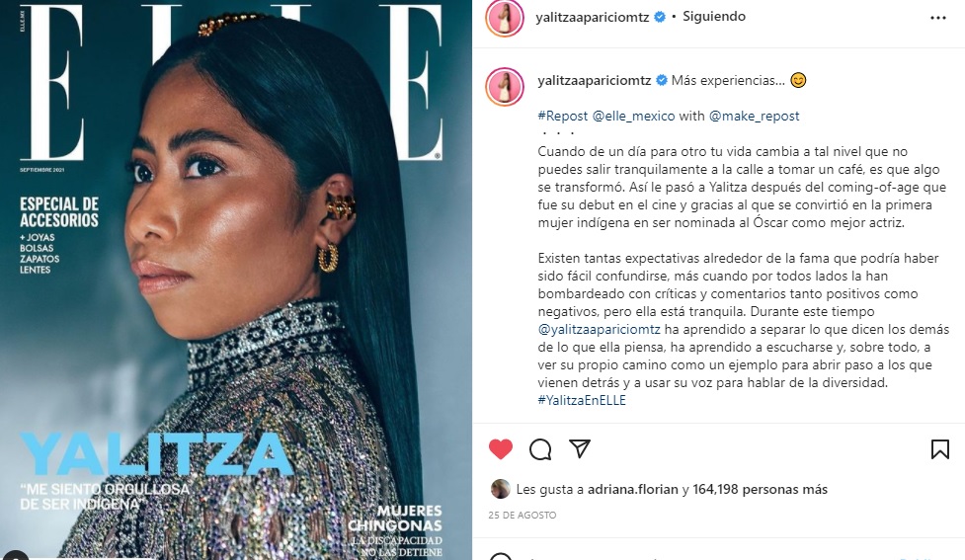Open the #YalitzaEnELLE hashtag
The width and height of the screenshot is (965, 560).
pyautogui.click(x=582, y=400)
